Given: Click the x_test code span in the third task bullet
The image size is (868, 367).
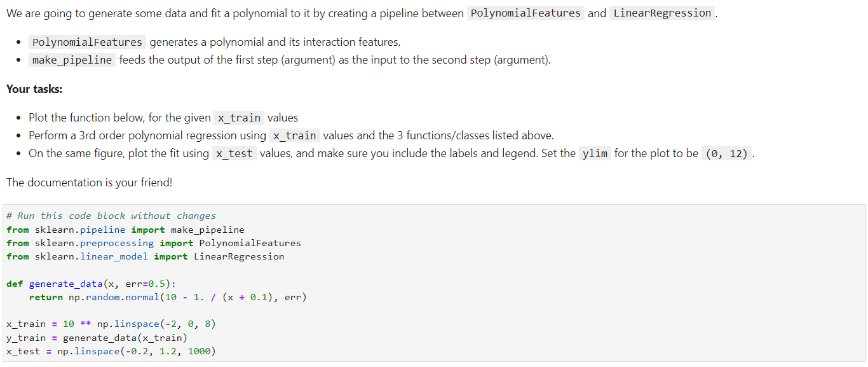Looking at the screenshot, I should pos(234,153).
